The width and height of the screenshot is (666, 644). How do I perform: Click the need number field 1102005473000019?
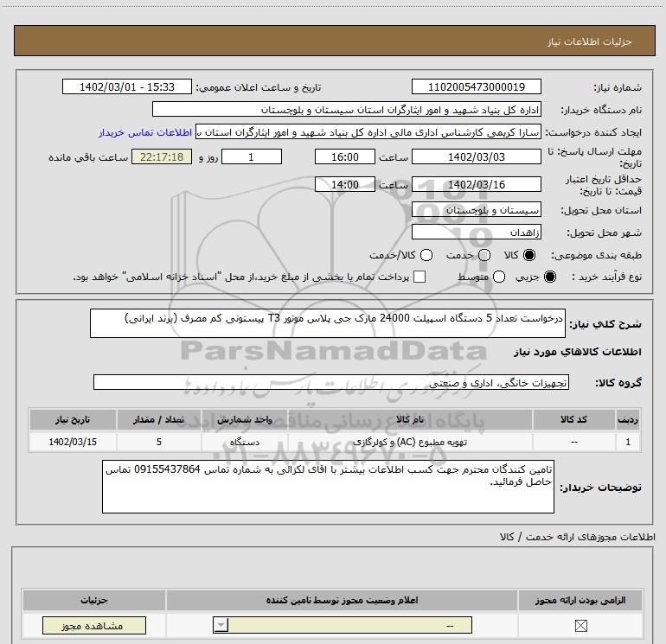coord(476,86)
